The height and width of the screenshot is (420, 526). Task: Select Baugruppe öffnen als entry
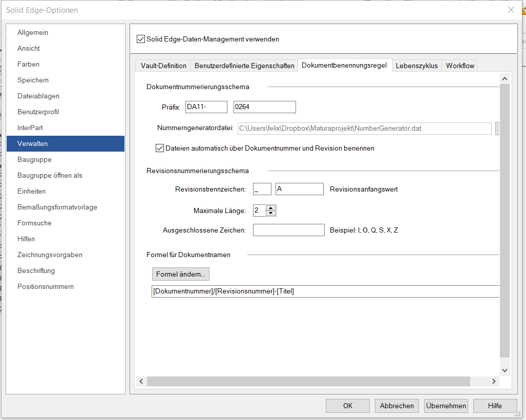tap(66, 176)
